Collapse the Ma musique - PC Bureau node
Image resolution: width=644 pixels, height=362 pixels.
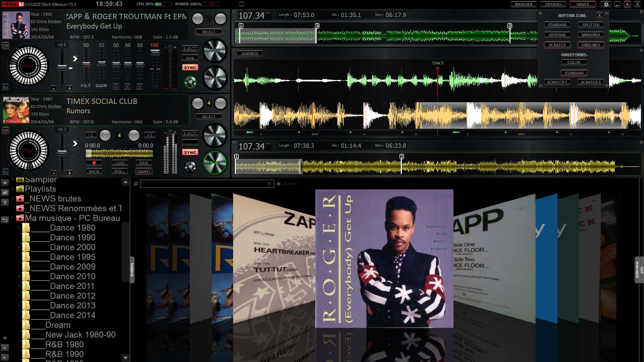pyautogui.click(x=13, y=218)
